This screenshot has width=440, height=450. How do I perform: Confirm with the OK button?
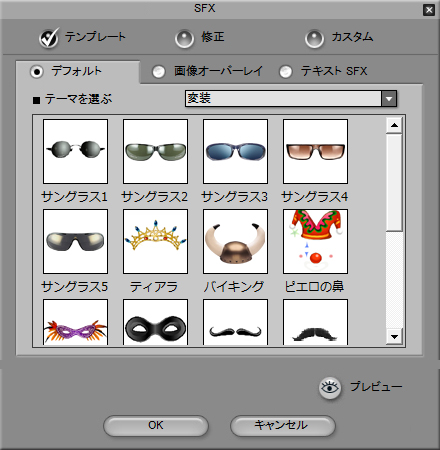(x=156, y=426)
